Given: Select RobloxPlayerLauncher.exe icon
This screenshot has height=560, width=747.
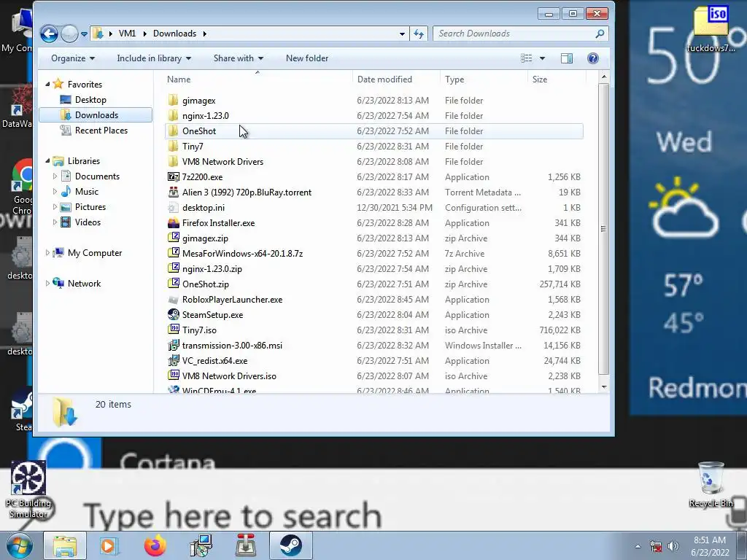Looking at the screenshot, I should [174, 300].
